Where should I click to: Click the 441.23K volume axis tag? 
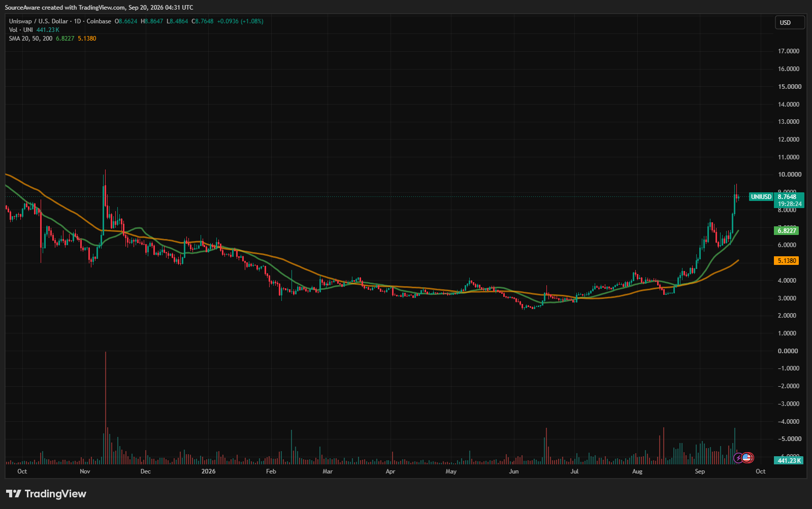tap(789, 460)
